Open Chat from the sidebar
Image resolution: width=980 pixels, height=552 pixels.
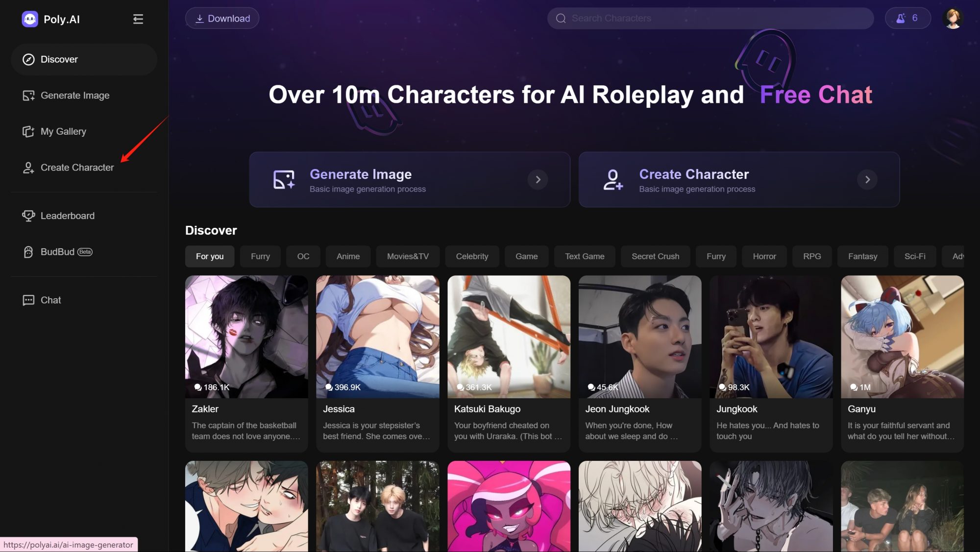(x=84, y=300)
